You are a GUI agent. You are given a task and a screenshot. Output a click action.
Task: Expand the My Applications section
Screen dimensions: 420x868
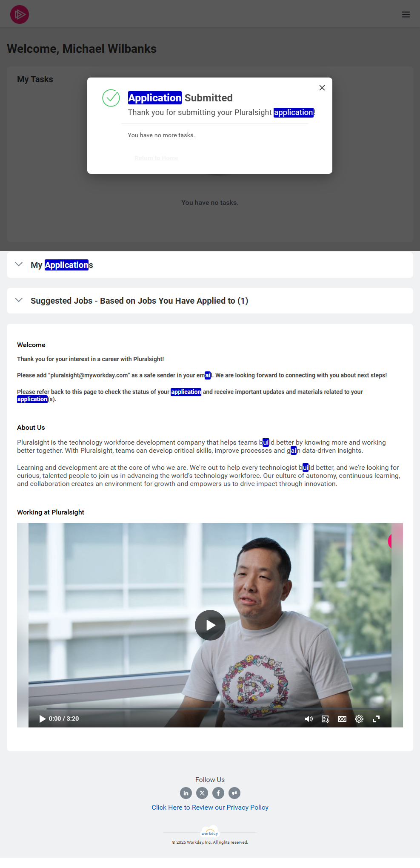pyautogui.click(x=210, y=265)
